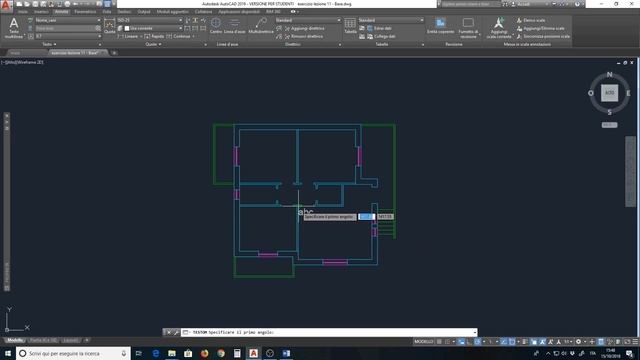Viewport: 640px width, 360px height.
Task: Click N on the ViewCube compass
Action: pos(609,75)
